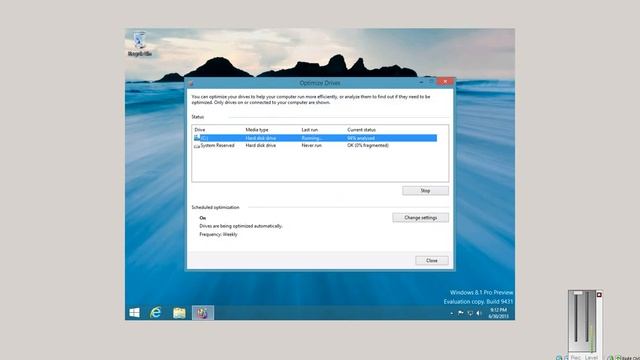Show hidden tray icons arrow
Viewport: 640px width, 360px height.
pyautogui.click(x=451, y=313)
